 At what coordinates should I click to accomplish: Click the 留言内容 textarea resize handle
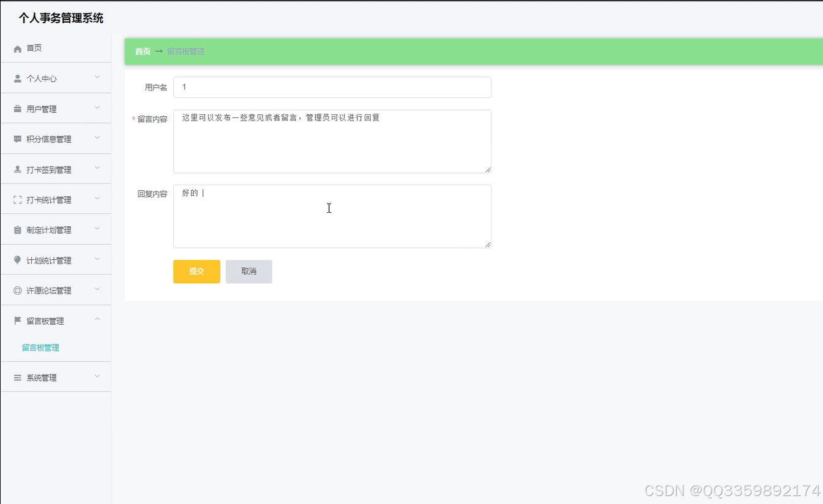488,169
